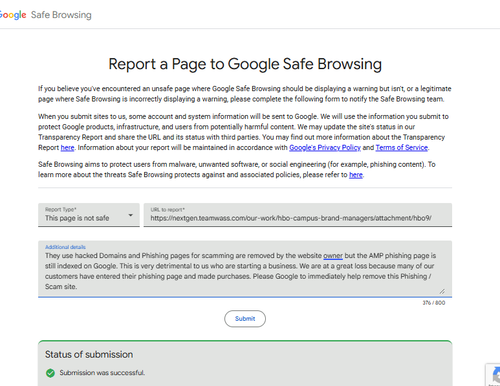Click the 'Report a Page to Google Safe Browsing' title
The width and height of the screenshot is (500, 386).
[245, 64]
